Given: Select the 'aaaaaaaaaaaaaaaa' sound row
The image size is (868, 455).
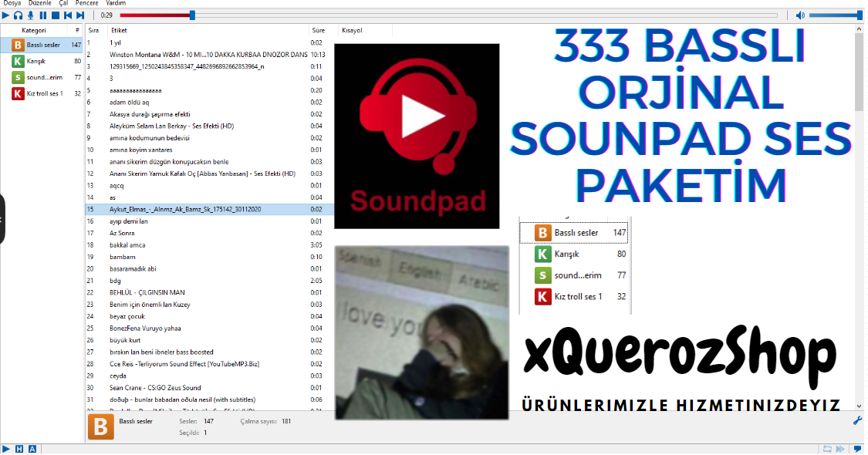Looking at the screenshot, I should click(x=210, y=90).
